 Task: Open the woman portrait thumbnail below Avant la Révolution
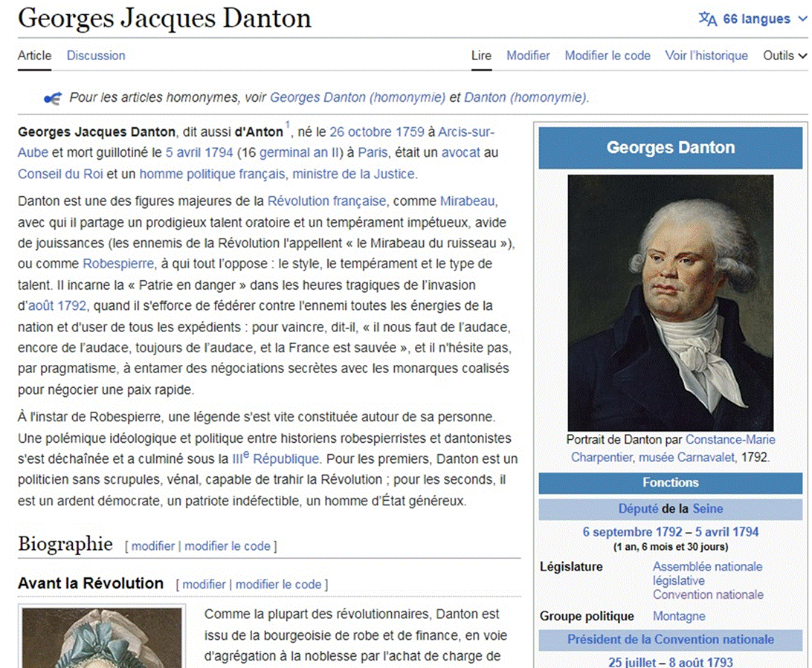pyautogui.click(x=101, y=638)
